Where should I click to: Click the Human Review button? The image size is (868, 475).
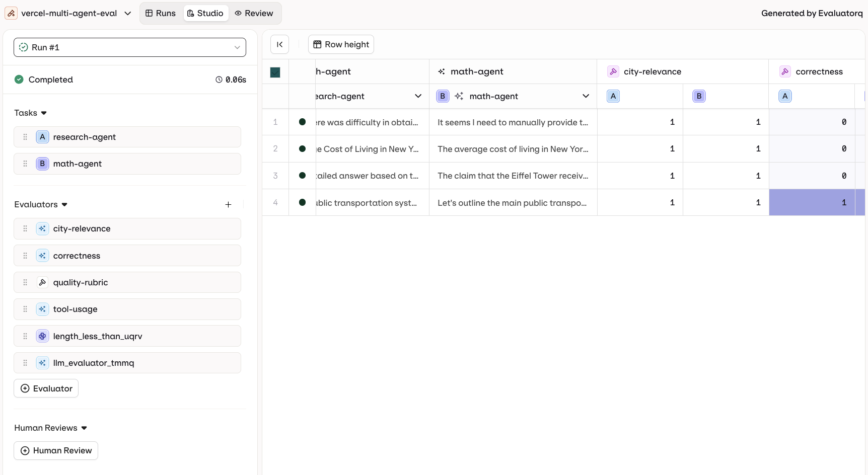coord(56,450)
